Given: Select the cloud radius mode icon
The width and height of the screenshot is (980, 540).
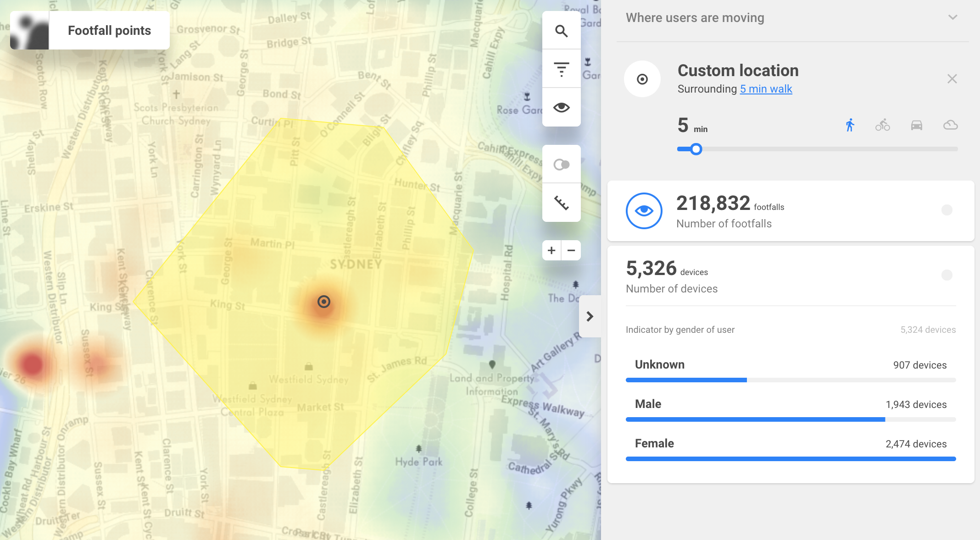Looking at the screenshot, I should [950, 125].
